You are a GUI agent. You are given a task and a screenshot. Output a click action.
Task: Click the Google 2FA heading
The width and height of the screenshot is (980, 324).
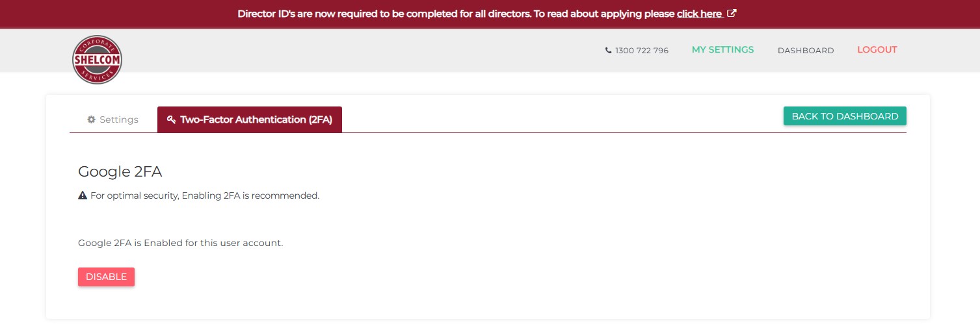click(x=120, y=171)
